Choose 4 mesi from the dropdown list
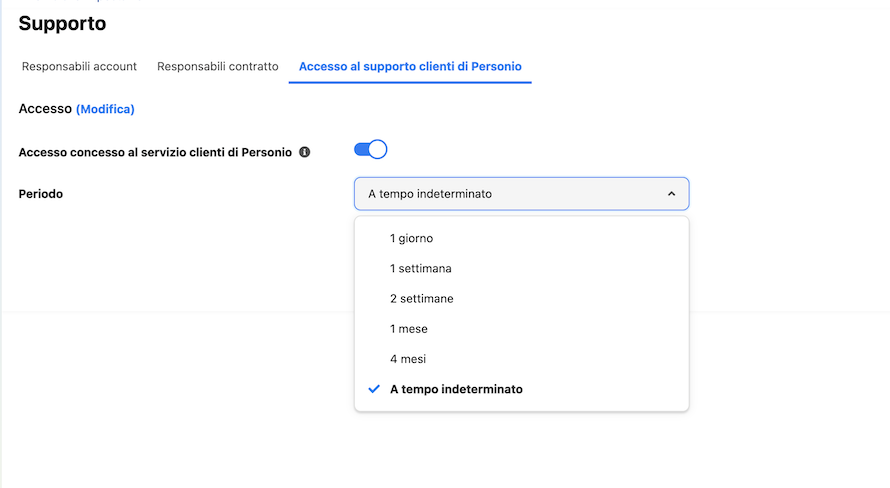Viewport: 890px width, 488px height. (522, 359)
